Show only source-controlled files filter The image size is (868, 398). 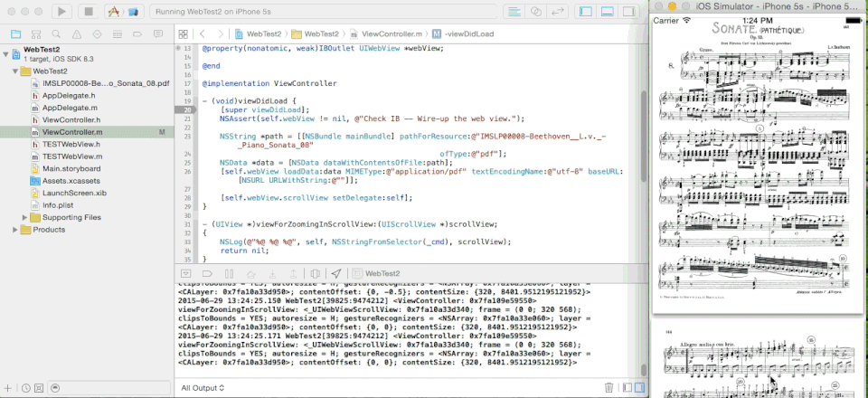click(38, 388)
